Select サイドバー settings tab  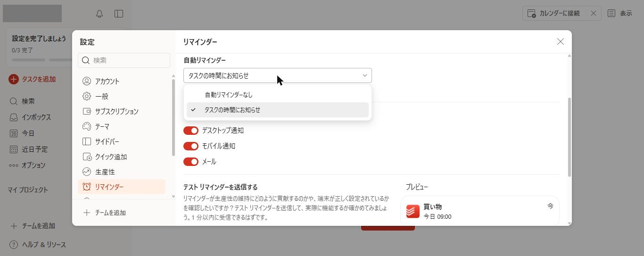tap(122, 141)
